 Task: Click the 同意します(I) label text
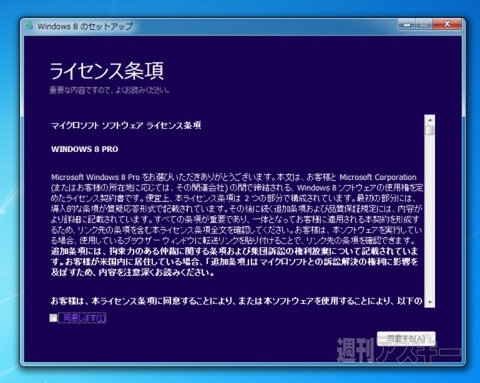pos(84,318)
